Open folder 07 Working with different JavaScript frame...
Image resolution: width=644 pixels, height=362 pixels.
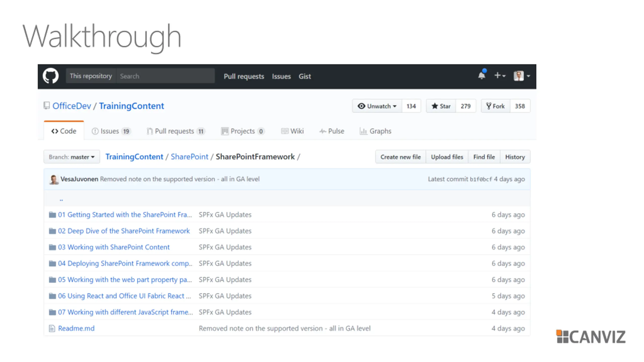click(126, 312)
